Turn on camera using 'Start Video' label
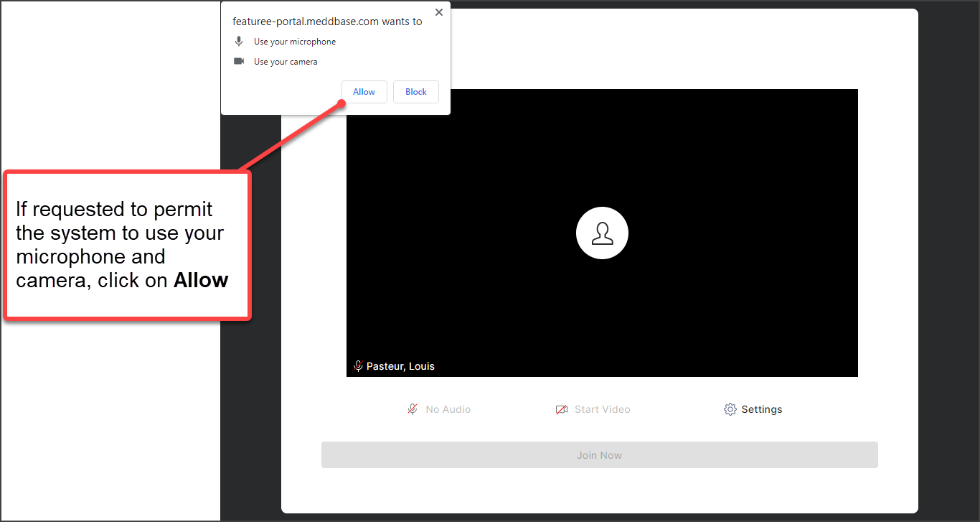The height and width of the screenshot is (522, 980). 602,409
